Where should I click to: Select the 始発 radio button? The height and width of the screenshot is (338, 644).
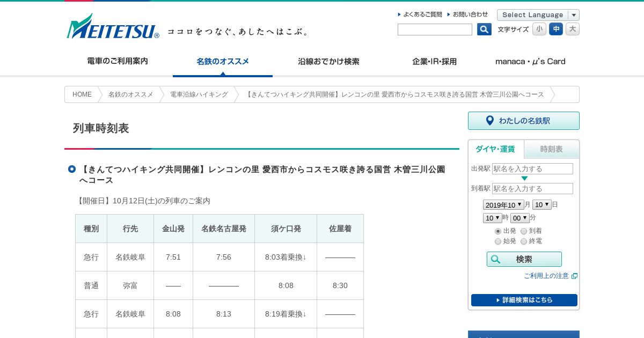tap(498, 241)
